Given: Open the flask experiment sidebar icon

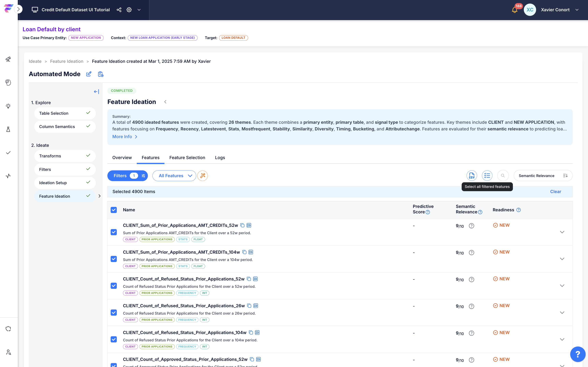Looking at the screenshot, I should (x=8, y=129).
